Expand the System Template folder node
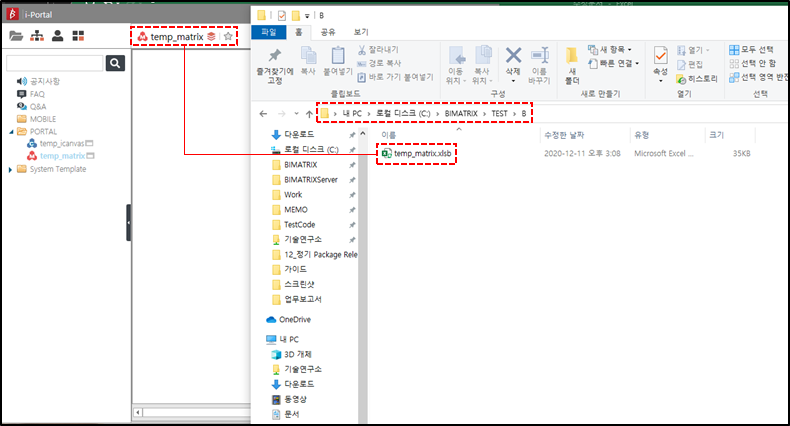 [10, 170]
